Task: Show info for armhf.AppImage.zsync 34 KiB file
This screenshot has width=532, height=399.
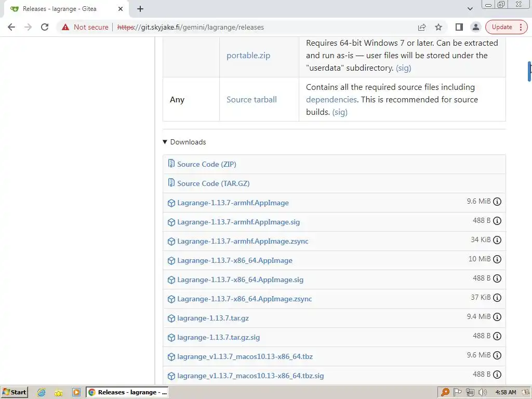Action: coord(497,240)
